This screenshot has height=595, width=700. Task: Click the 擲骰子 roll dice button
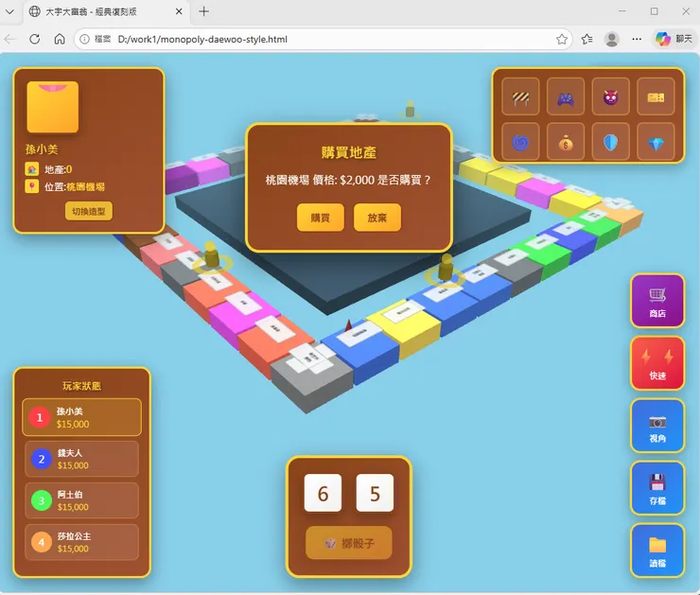pos(349,543)
